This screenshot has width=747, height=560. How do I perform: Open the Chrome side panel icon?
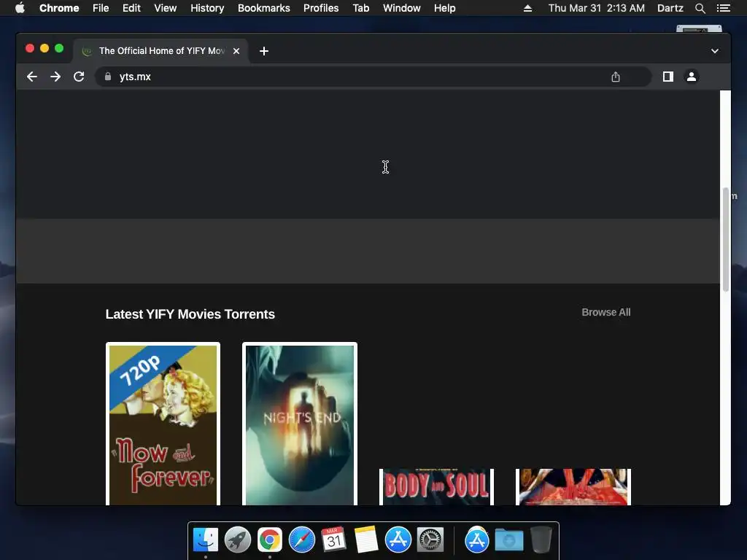tap(668, 77)
